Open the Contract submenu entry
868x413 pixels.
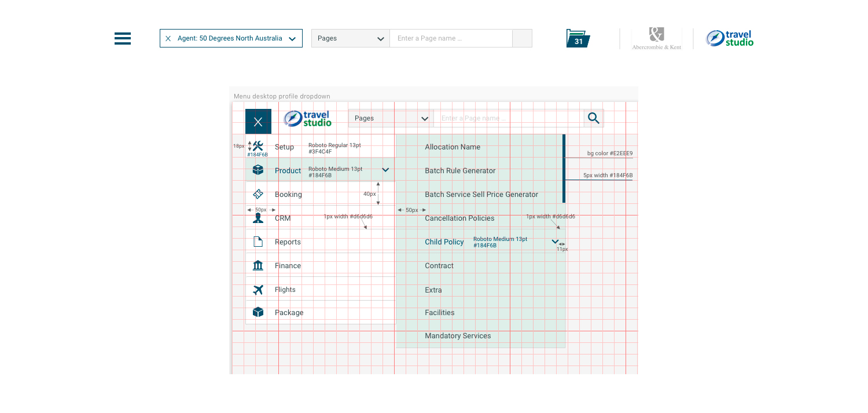[x=439, y=266]
